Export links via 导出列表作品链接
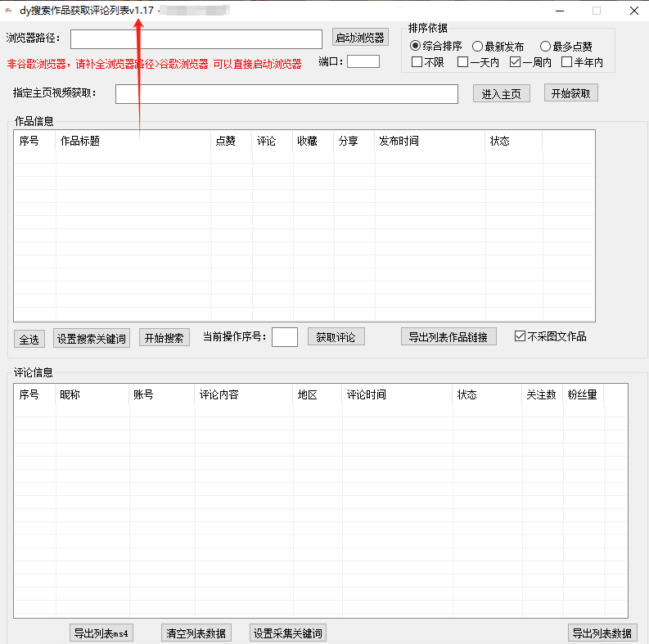 448,336
